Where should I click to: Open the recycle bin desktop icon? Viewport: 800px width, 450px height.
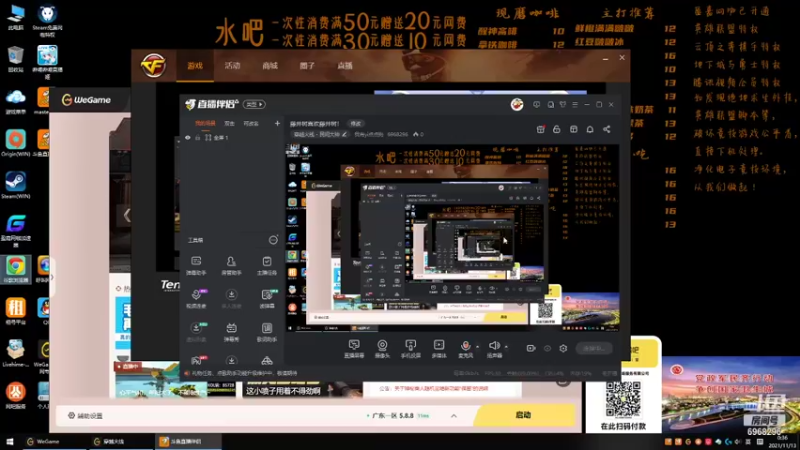point(16,59)
